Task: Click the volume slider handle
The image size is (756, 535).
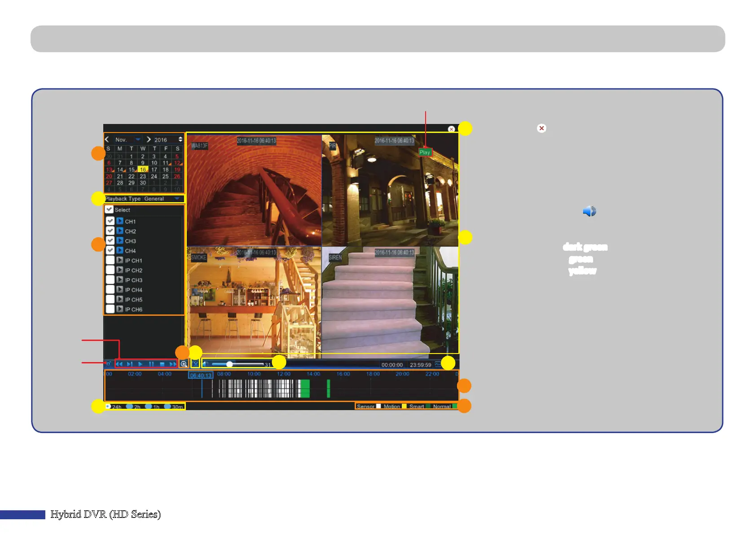Action: pyautogui.click(x=229, y=364)
